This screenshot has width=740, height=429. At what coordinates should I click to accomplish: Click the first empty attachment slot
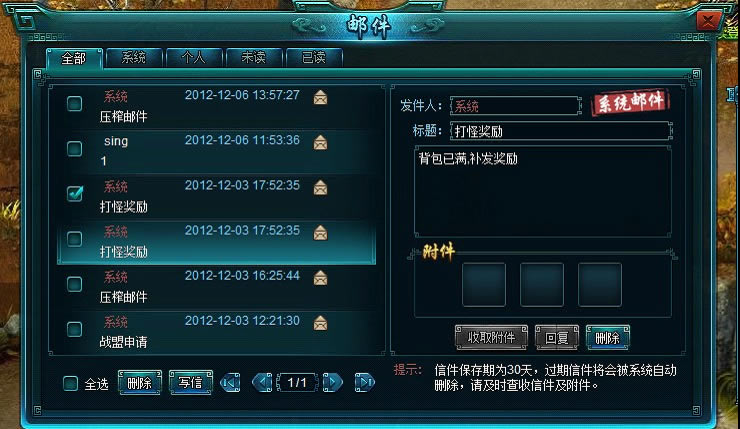click(x=484, y=285)
